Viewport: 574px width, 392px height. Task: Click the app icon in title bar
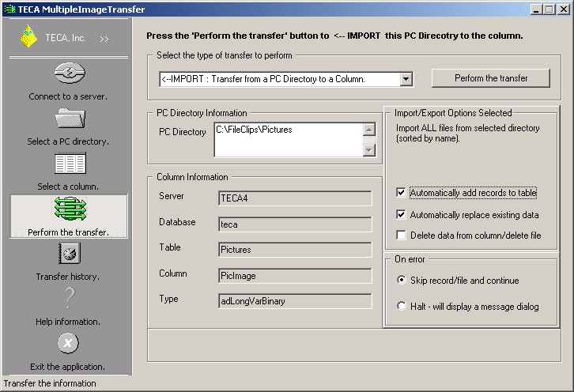tap(9, 9)
